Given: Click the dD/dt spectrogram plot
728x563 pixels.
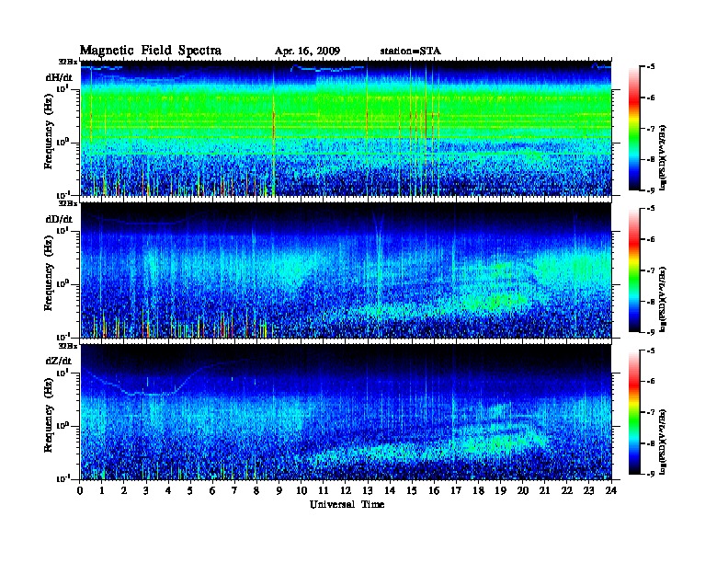Looking at the screenshot, I should [x=346, y=270].
